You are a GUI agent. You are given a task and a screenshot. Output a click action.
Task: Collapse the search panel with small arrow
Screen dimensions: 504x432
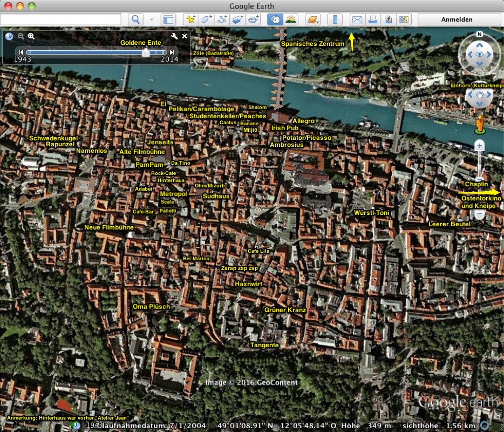click(x=152, y=20)
